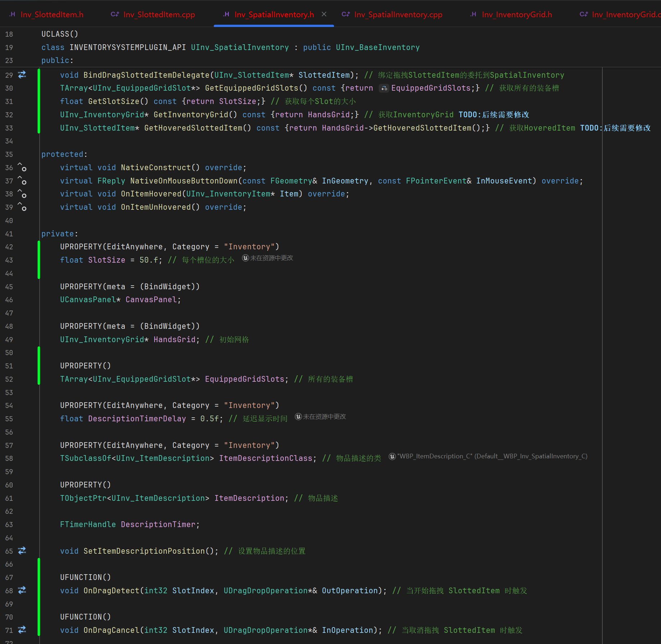Click the override marker beside NativeOnMouseButtonDown on line 37

pyautogui.click(x=22, y=181)
